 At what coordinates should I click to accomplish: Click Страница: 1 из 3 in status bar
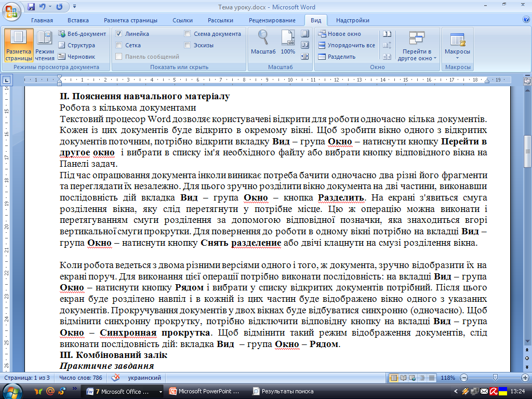coord(27,378)
